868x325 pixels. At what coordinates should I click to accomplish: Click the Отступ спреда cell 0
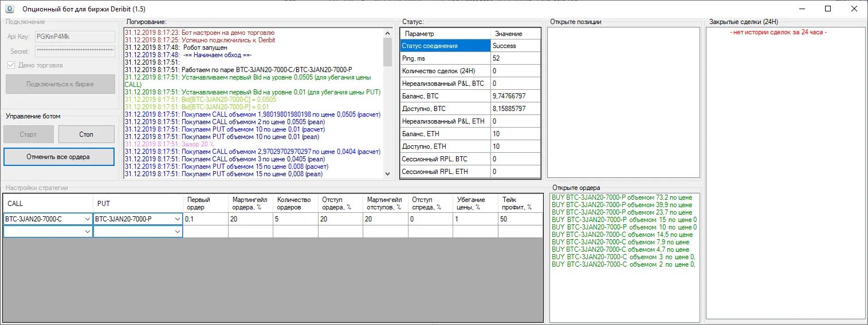tap(430, 219)
